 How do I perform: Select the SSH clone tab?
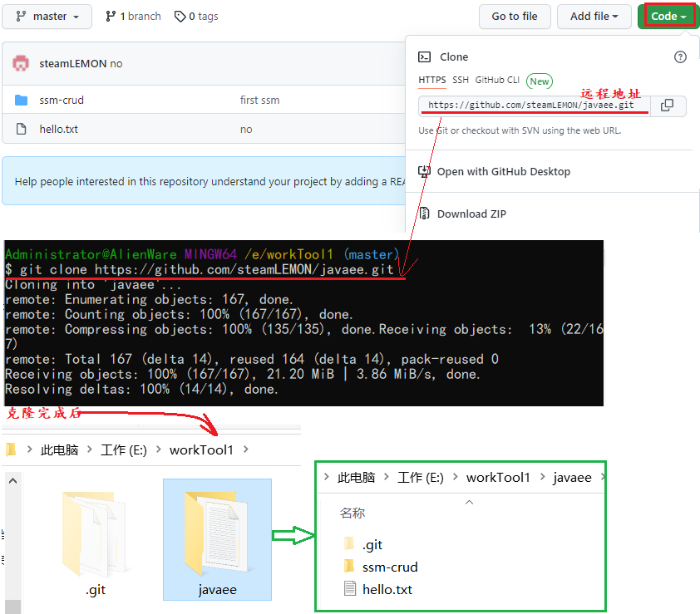click(x=461, y=80)
